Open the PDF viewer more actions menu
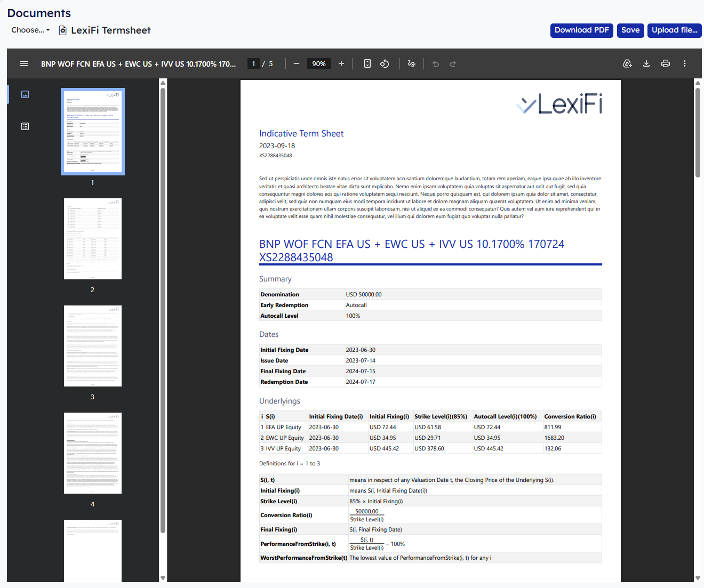 tap(685, 63)
